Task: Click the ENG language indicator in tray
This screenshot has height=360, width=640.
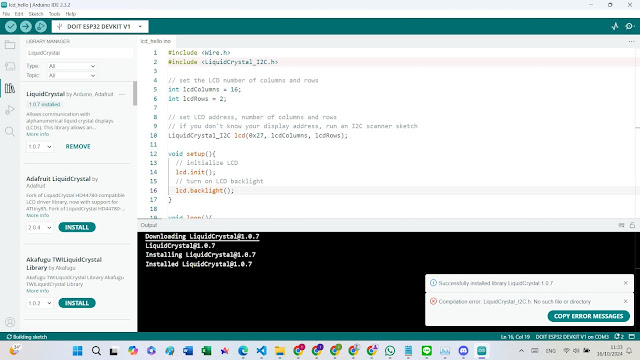Action: coord(551,351)
